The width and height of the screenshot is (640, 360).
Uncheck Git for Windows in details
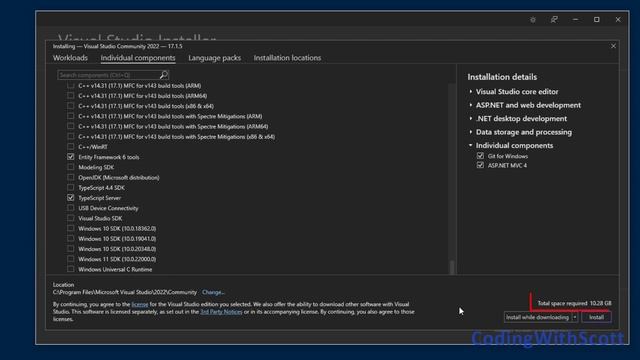click(480, 156)
